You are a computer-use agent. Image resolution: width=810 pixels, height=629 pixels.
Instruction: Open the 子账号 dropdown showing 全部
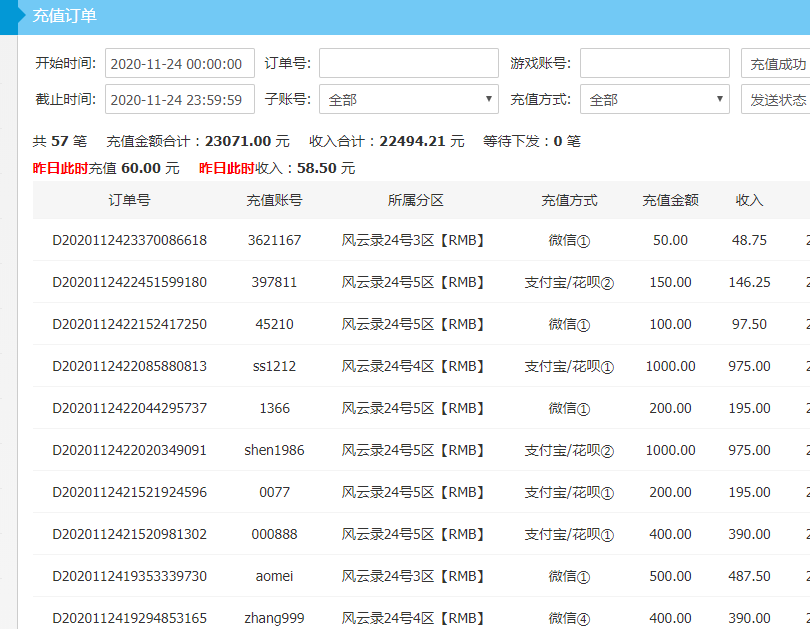[407, 99]
